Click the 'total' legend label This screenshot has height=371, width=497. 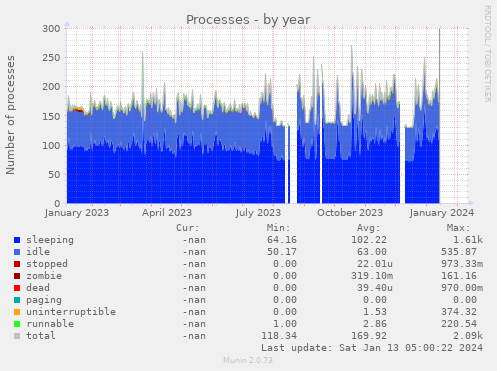coord(41,336)
